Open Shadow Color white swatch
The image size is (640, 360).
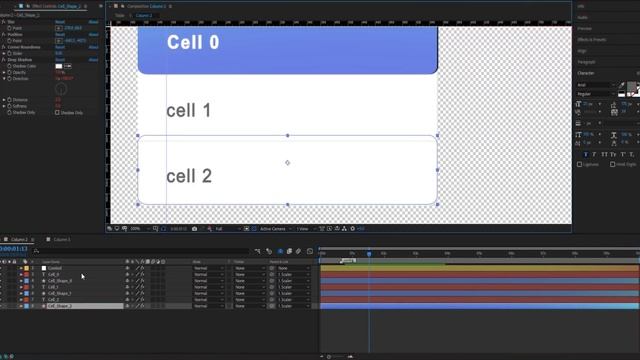[x=59, y=66]
